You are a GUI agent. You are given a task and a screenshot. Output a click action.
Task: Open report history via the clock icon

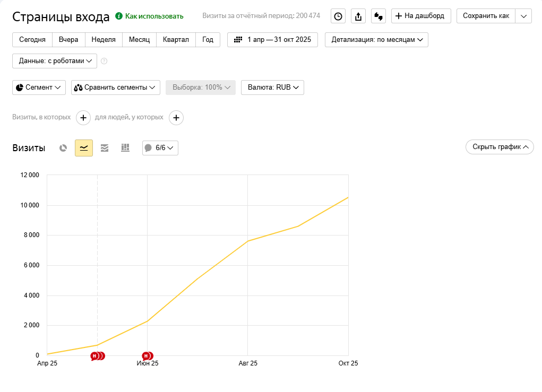[338, 16]
